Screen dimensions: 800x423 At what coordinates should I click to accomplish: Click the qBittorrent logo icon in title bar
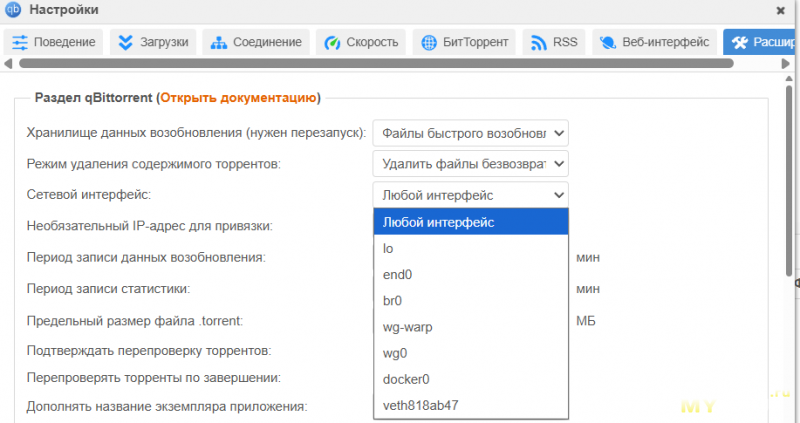tap(13, 10)
